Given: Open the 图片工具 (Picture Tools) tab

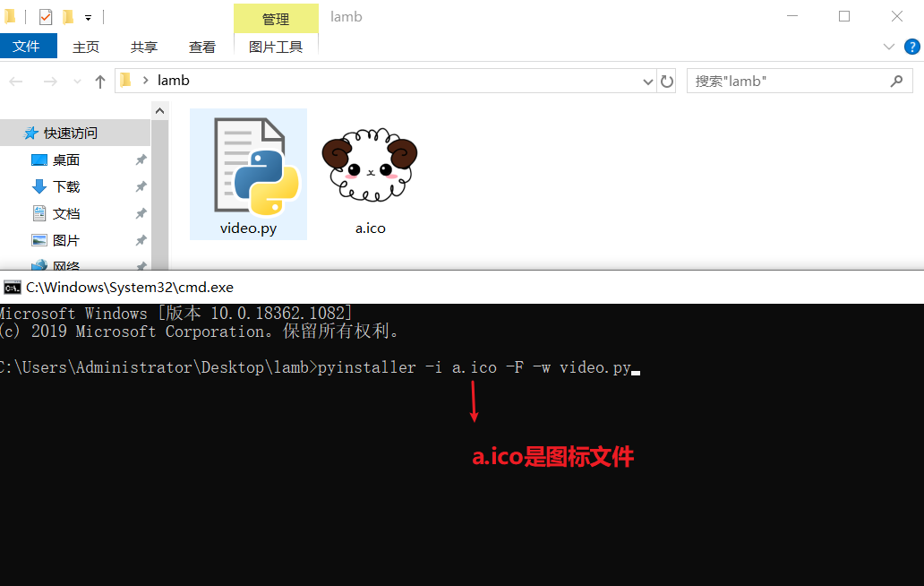Looking at the screenshot, I should (276, 47).
